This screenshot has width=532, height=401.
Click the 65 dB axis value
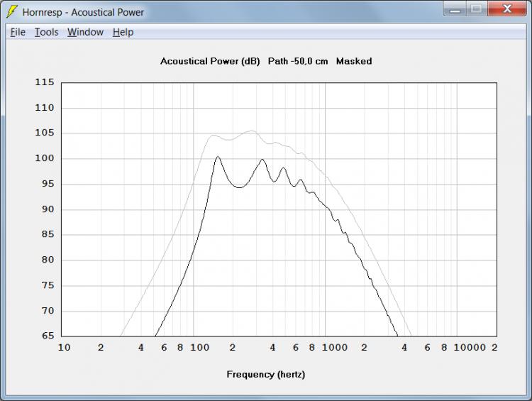click(48, 336)
